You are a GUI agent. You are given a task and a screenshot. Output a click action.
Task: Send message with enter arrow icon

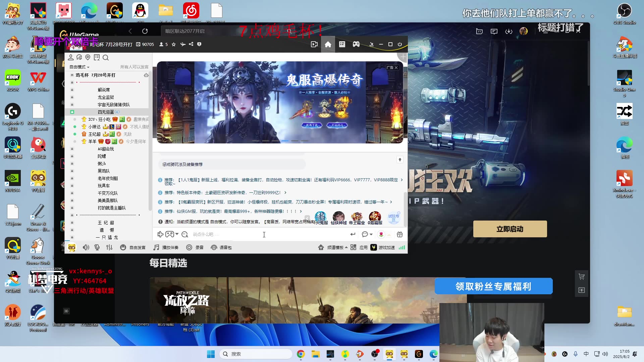coord(353,234)
